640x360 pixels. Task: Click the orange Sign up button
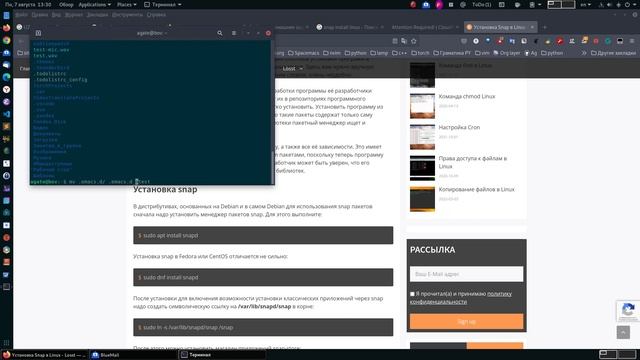(467, 321)
